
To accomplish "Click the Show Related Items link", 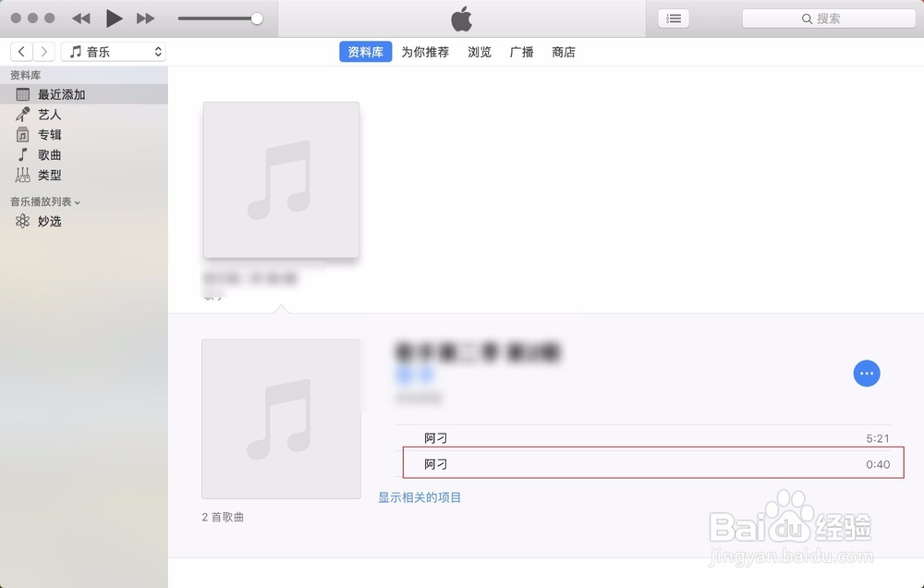I will tap(419, 497).
